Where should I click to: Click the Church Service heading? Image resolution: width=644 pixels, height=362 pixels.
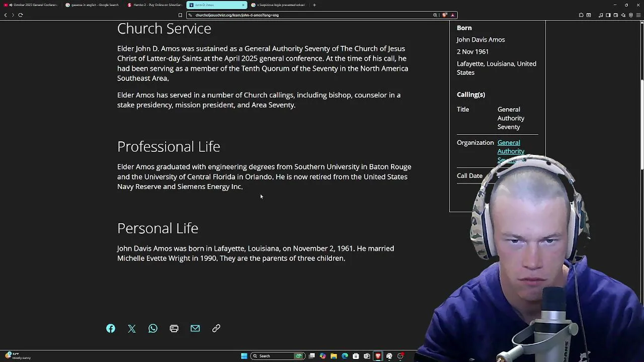(x=164, y=29)
